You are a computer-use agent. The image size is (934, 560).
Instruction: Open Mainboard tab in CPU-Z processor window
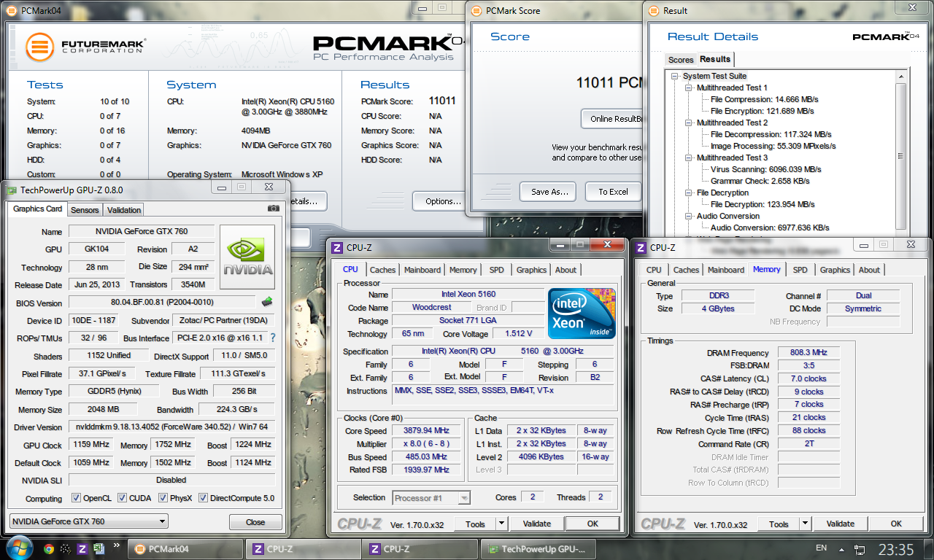(x=422, y=270)
